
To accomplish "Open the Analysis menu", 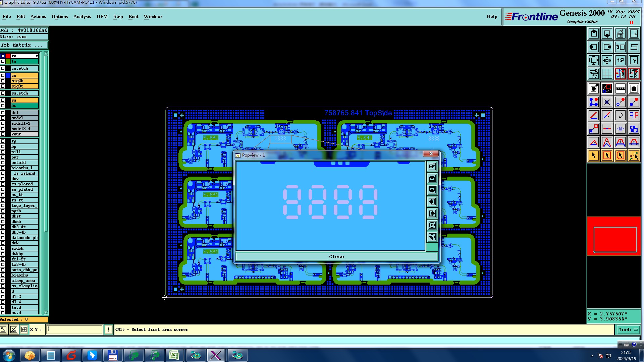I will [82, 17].
